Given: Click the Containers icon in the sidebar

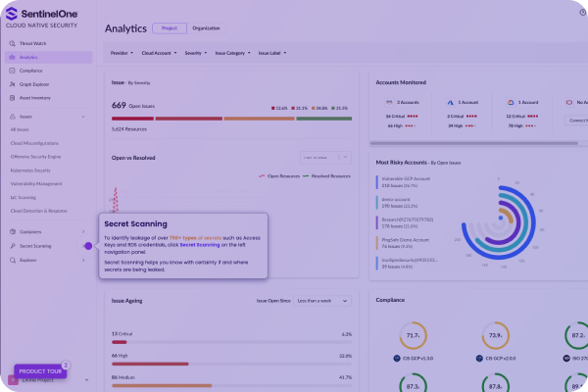Looking at the screenshot, I should [x=13, y=232].
